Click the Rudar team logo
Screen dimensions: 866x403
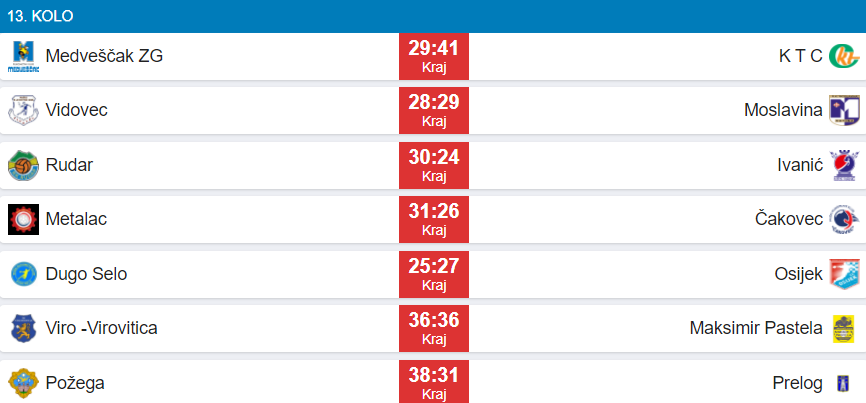22,165
